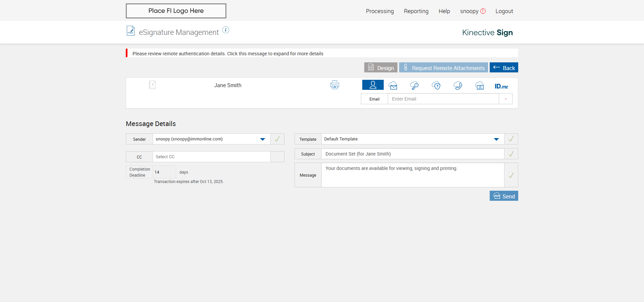Click the document page icon beside Jane Smith
The height and width of the screenshot is (302, 644).
coord(152,85)
